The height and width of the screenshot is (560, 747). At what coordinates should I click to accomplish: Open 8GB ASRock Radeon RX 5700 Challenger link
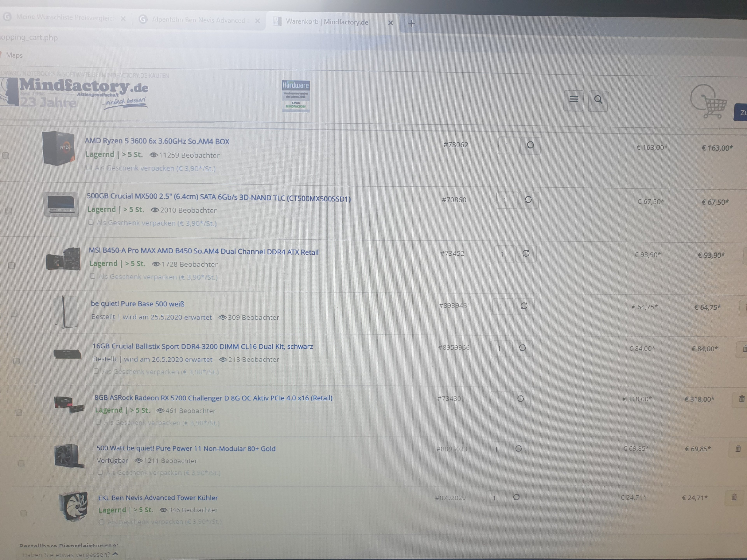pos(213,398)
